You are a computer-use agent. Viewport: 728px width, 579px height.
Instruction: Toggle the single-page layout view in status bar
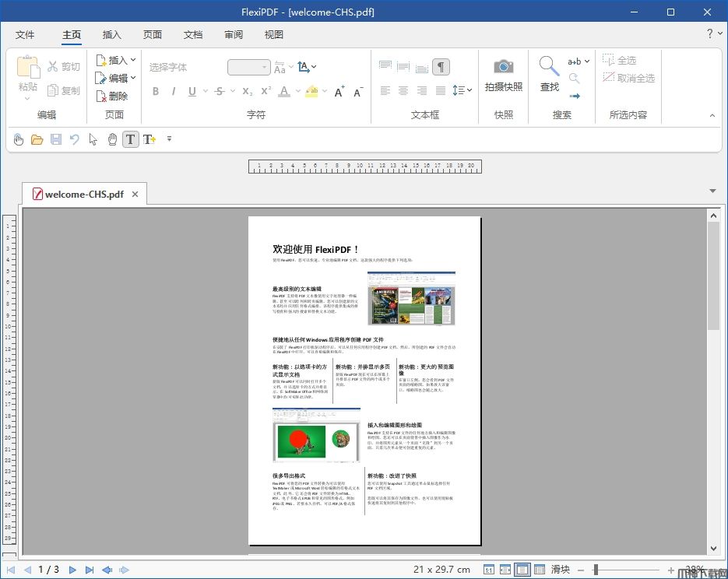522,570
